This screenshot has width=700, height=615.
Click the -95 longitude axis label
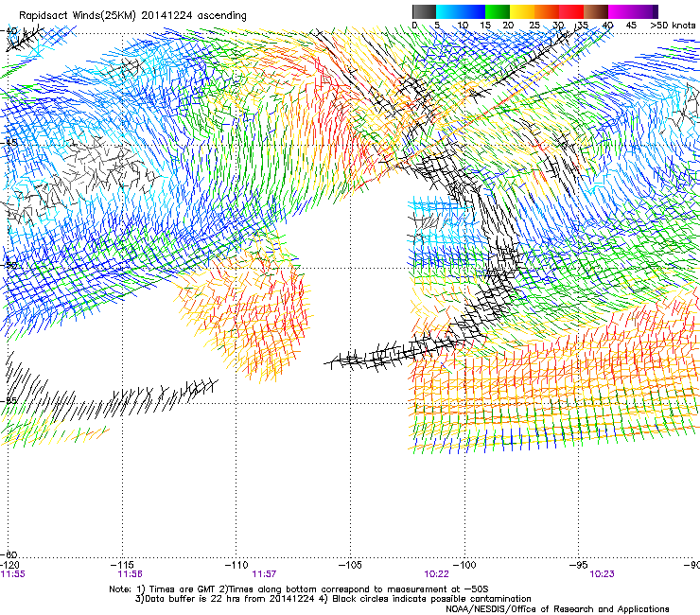click(x=578, y=565)
